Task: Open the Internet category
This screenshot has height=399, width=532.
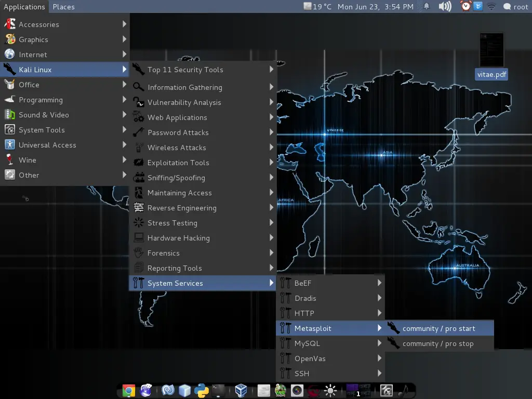Action: (65, 54)
